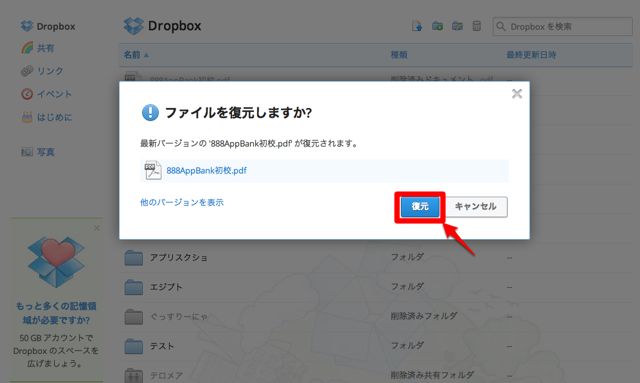640x383 pixels.
Task: Open もっと多くの記憶領域が必要ですか? promo link
Action: [56, 313]
